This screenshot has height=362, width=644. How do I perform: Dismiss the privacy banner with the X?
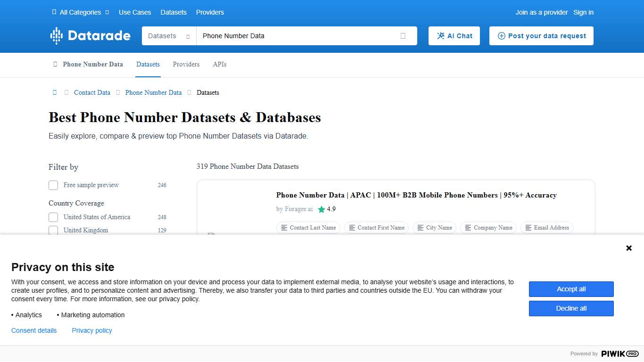pyautogui.click(x=628, y=247)
